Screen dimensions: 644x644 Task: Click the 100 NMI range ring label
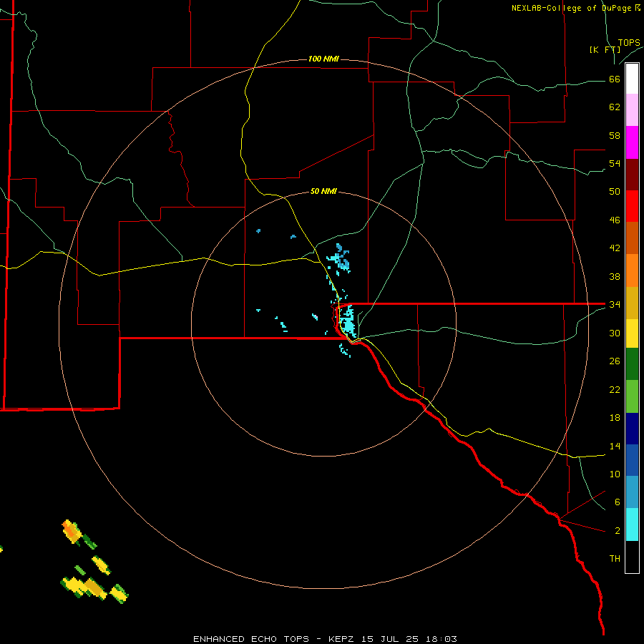point(323,59)
